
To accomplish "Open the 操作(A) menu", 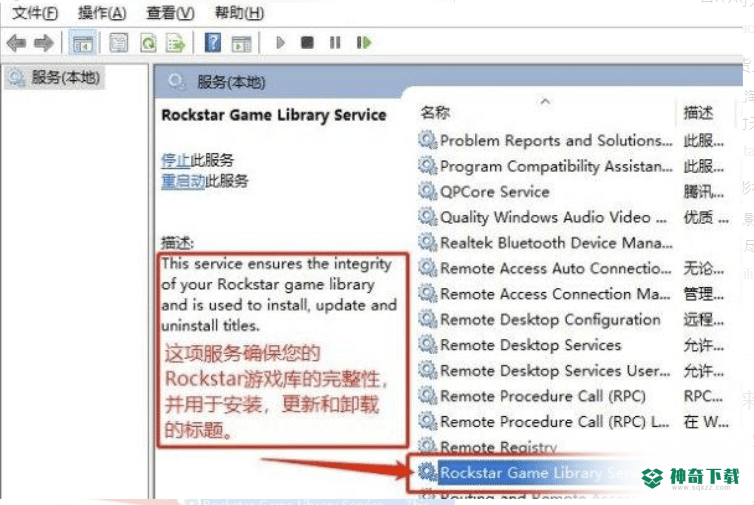I will [x=102, y=13].
